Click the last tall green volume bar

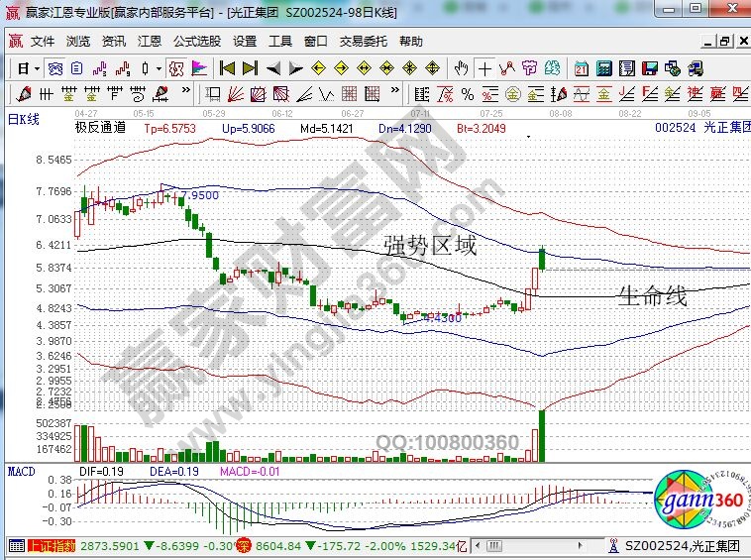[541, 434]
